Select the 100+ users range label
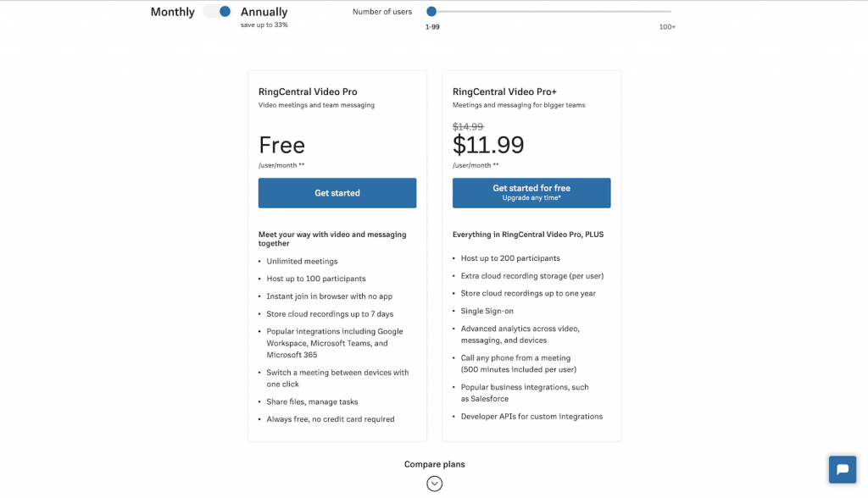Viewport: 868px width, 498px height. click(667, 26)
